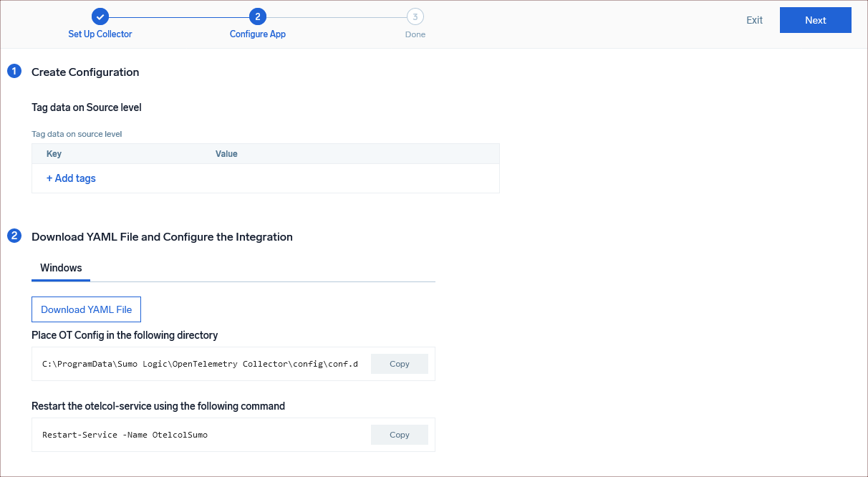Image resolution: width=868 pixels, height=477 pixels.
Task: Click the Done step label
Action: coord(415,34)
